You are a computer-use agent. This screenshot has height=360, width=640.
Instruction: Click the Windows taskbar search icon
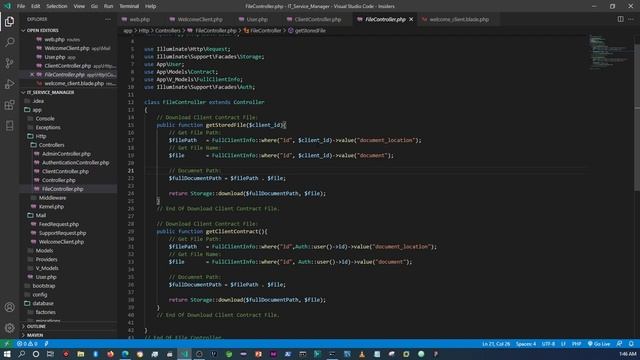tap(21, 354)
